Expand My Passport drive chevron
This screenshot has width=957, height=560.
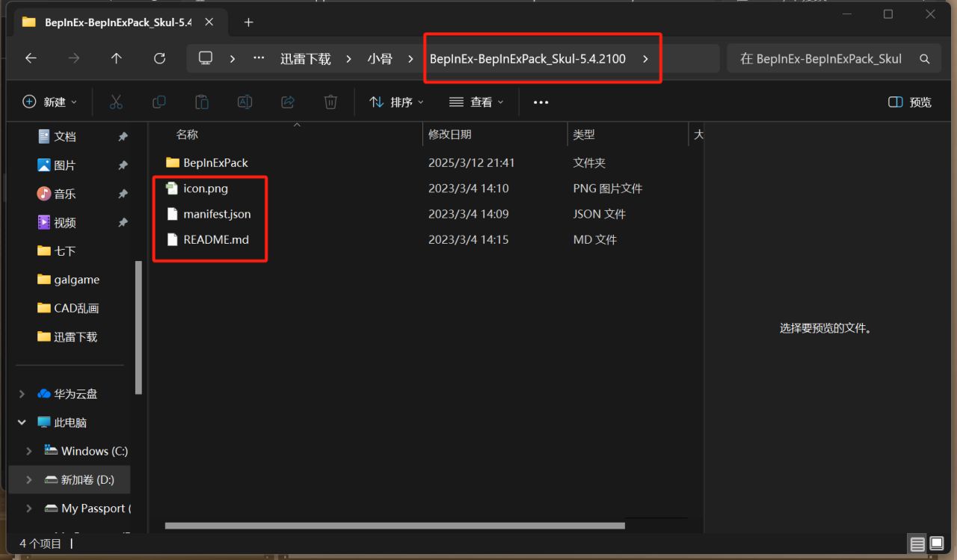pos(29,508)
